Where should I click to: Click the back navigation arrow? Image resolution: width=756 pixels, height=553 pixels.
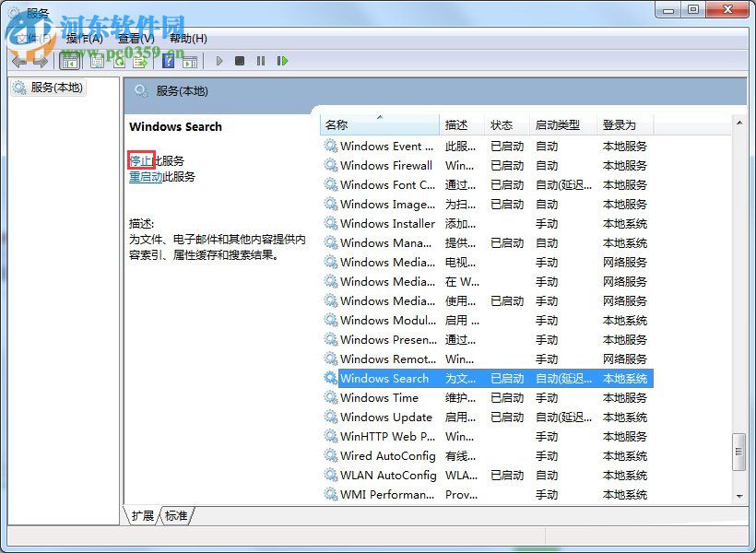point(18,61)
